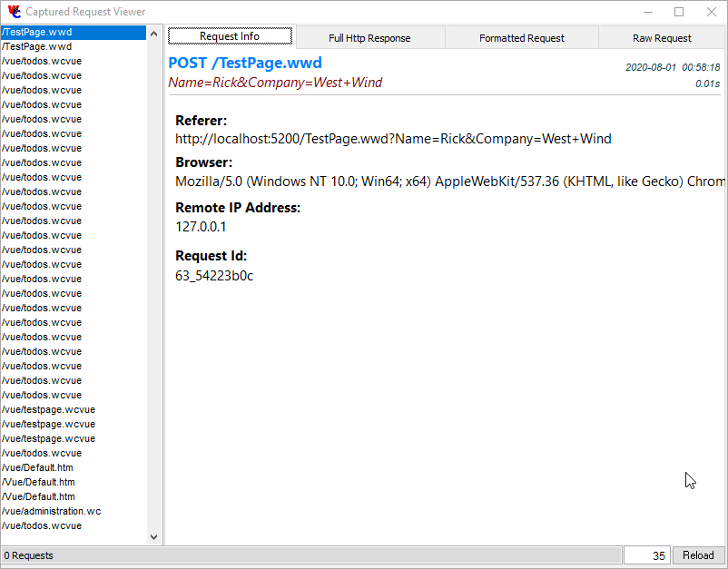728x569 pixels.
Task: Select the Raw Request tab
Action: pyautogui.click(x=662, y=37)
